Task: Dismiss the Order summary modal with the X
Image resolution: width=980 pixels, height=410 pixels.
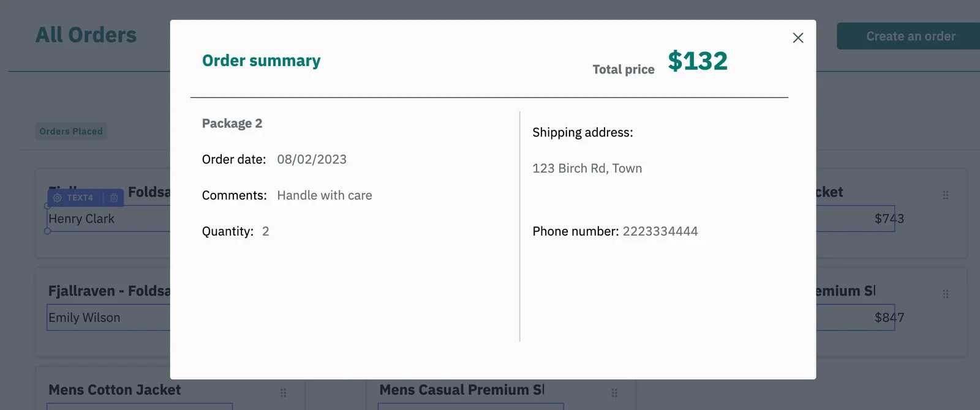Action: pos(797,37)
